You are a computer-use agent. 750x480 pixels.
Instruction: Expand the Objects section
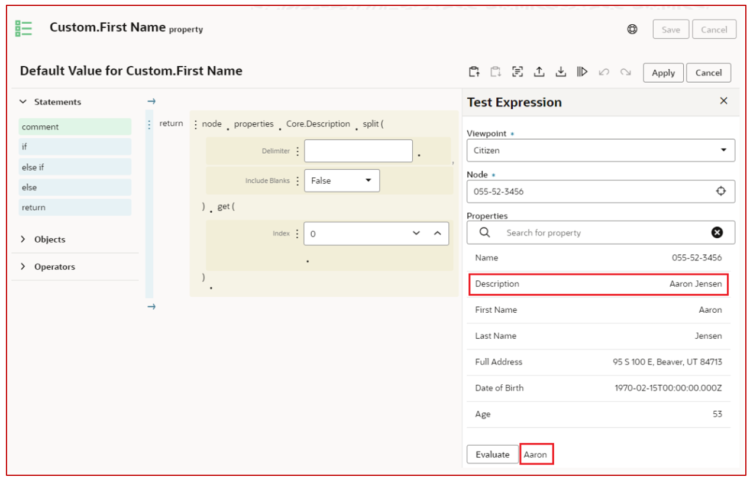point(22,239)
